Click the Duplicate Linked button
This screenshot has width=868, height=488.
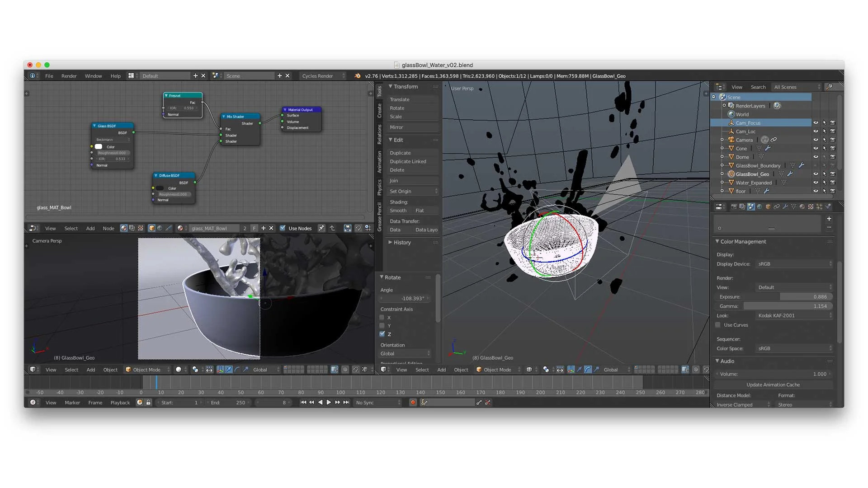pos(408,161)
